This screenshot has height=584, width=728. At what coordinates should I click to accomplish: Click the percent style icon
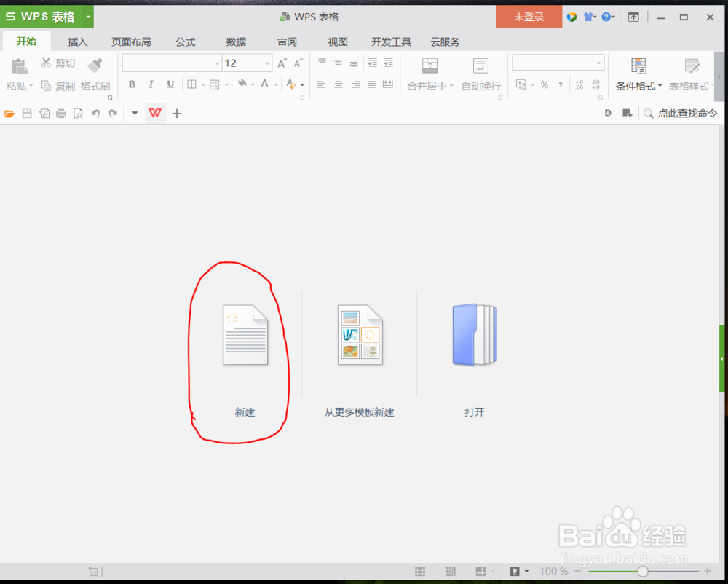[544, 84]
